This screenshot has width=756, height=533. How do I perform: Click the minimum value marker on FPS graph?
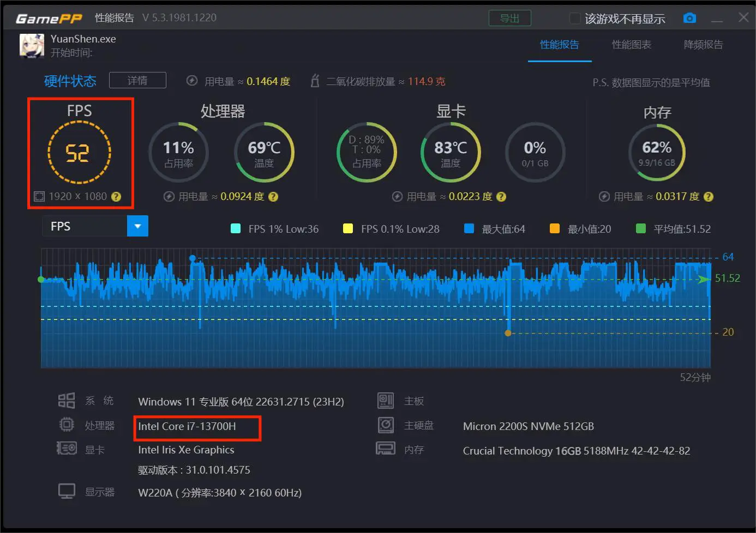click(x=508, y=333)
